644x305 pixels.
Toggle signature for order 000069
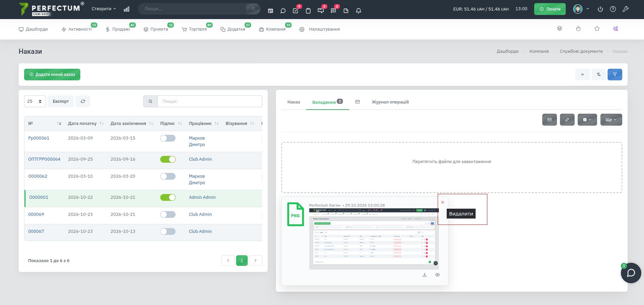168,214
